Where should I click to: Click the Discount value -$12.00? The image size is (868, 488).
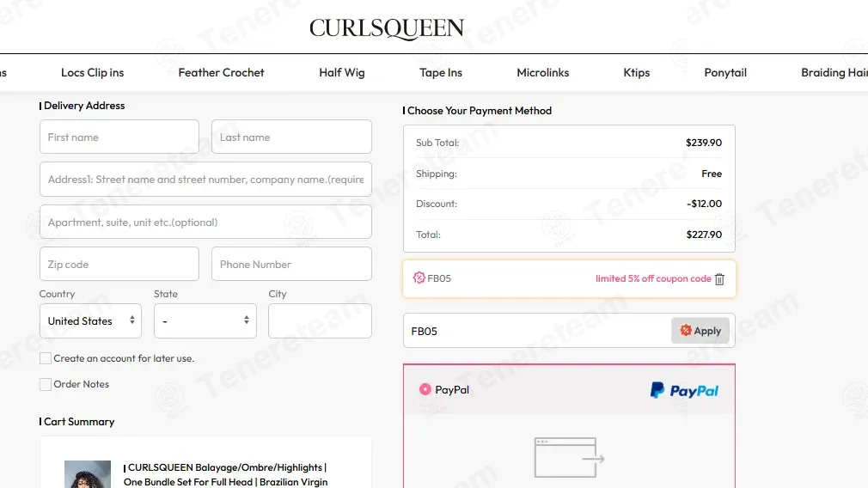point(704,204)
